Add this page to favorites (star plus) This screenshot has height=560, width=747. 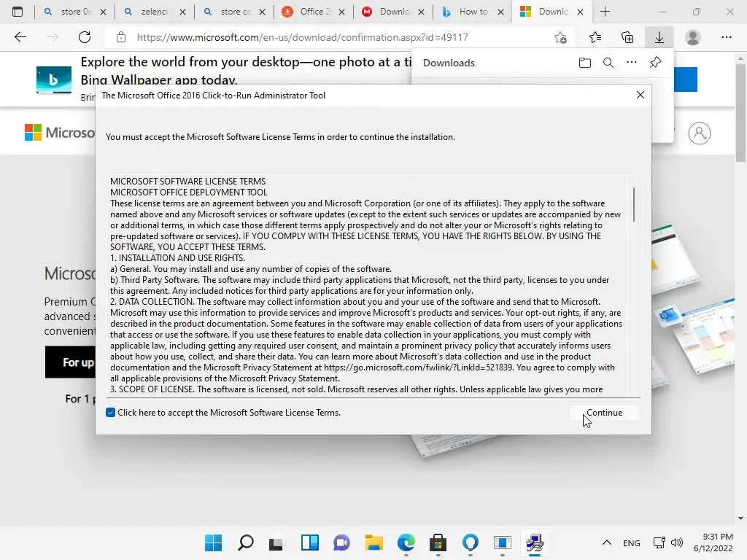561,37
